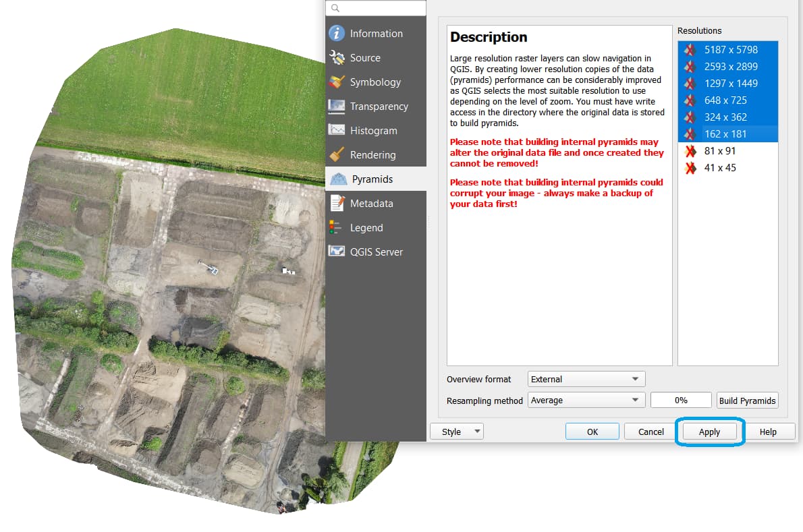Click the Apply button
This screenshot has height=532, width=803.
(x=709, y=432)
